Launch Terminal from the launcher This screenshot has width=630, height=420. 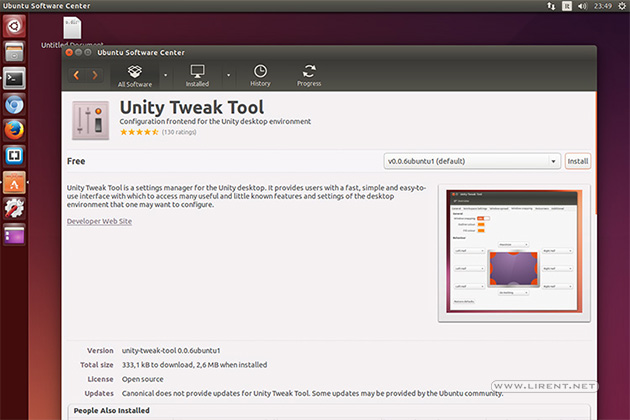pos(14,78)
